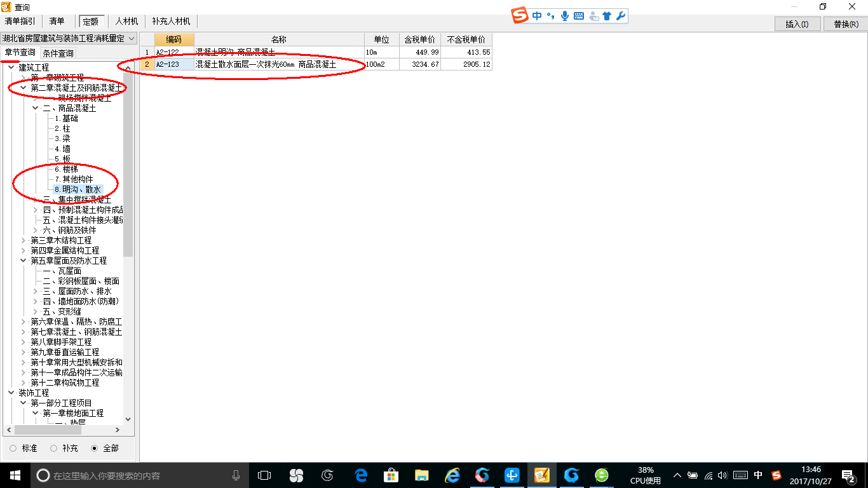Open the 章节查询 tab

pyautogui.click(x=20, y=52)
